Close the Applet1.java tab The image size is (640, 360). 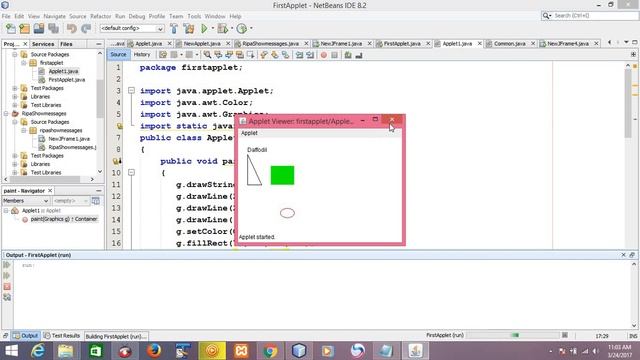pyautogui.click(x=480, y=43)
